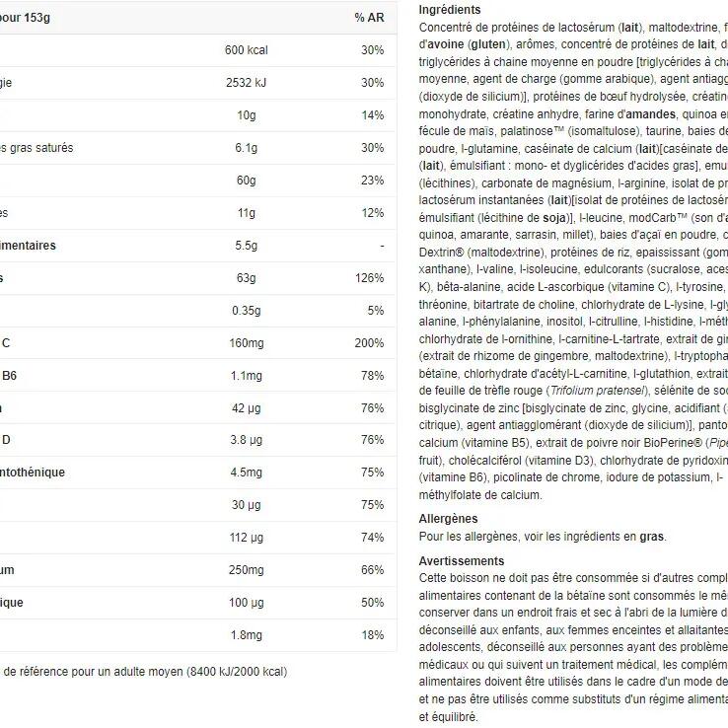Screen dimensions: 728x728
Task: Click the bold word 'gras' in allergen note
Action: click(x=651, y=537)
